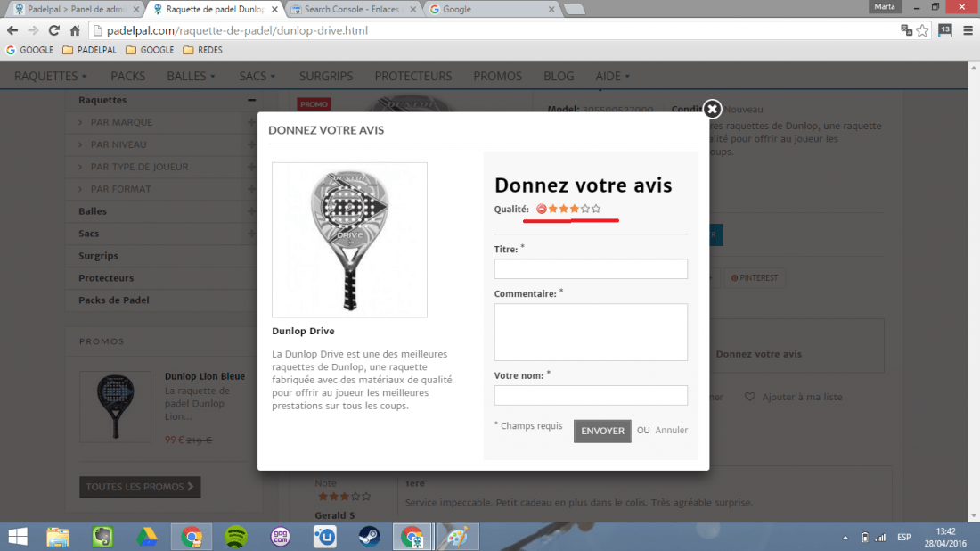Open PROTECTEURS menu item
Screen dimensions: 980x551
point(413,76)
